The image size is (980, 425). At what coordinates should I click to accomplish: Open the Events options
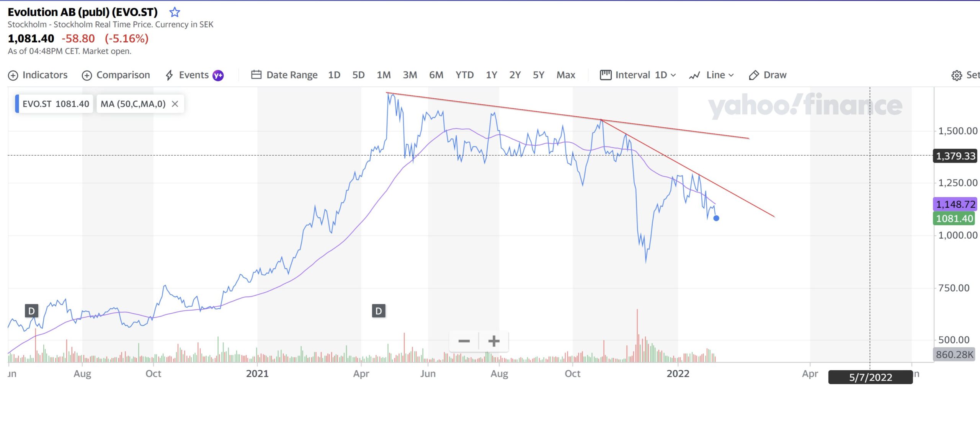(x=188, y=75)
